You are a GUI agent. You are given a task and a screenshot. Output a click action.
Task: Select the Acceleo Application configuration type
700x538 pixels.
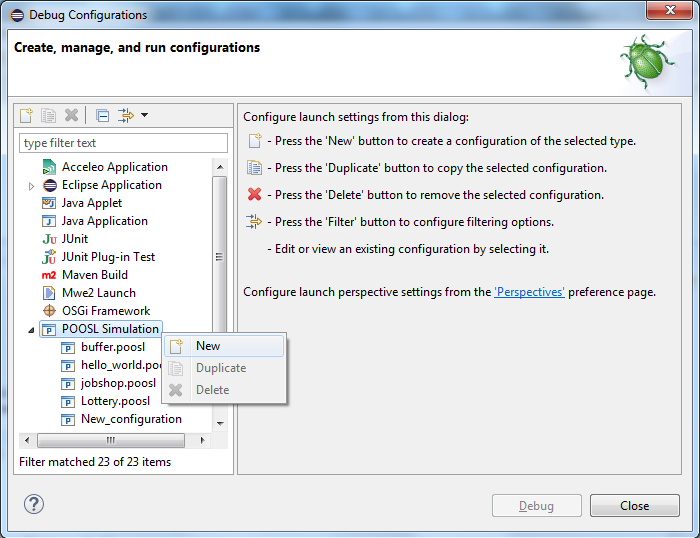point(114,167)
